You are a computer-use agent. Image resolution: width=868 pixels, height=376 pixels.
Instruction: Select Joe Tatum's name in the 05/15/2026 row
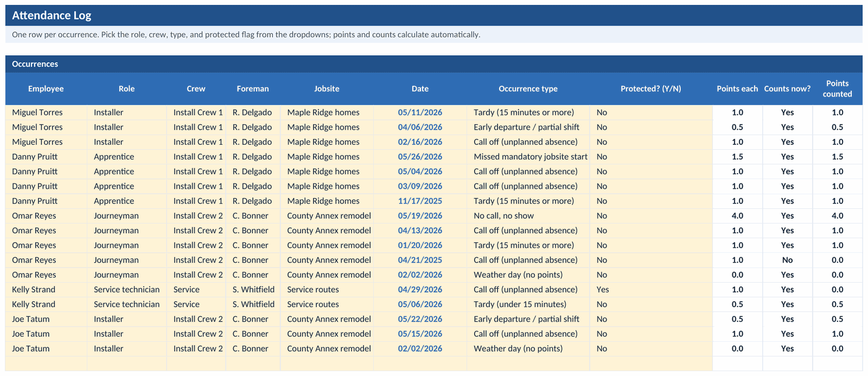(x=46, y=334)
